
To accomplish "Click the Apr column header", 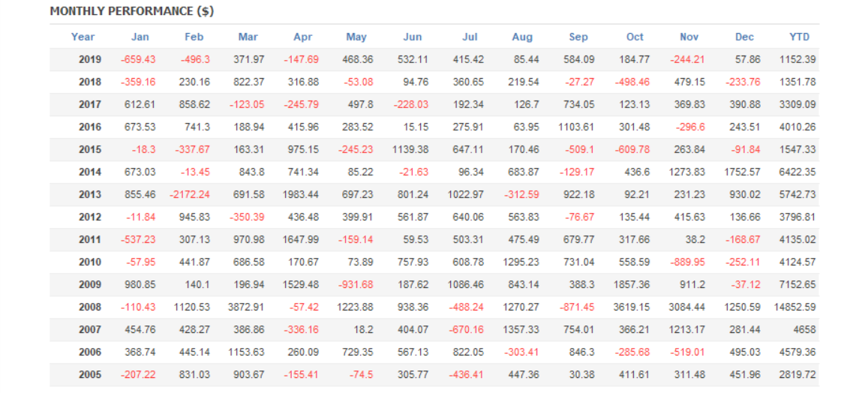I will click(x=302, y=37).
